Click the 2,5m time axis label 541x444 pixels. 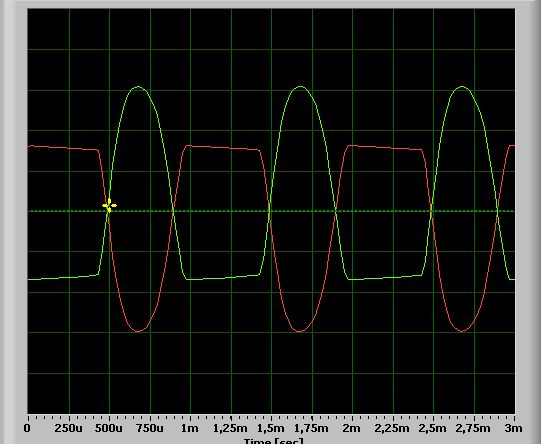[x=433, y=429]
